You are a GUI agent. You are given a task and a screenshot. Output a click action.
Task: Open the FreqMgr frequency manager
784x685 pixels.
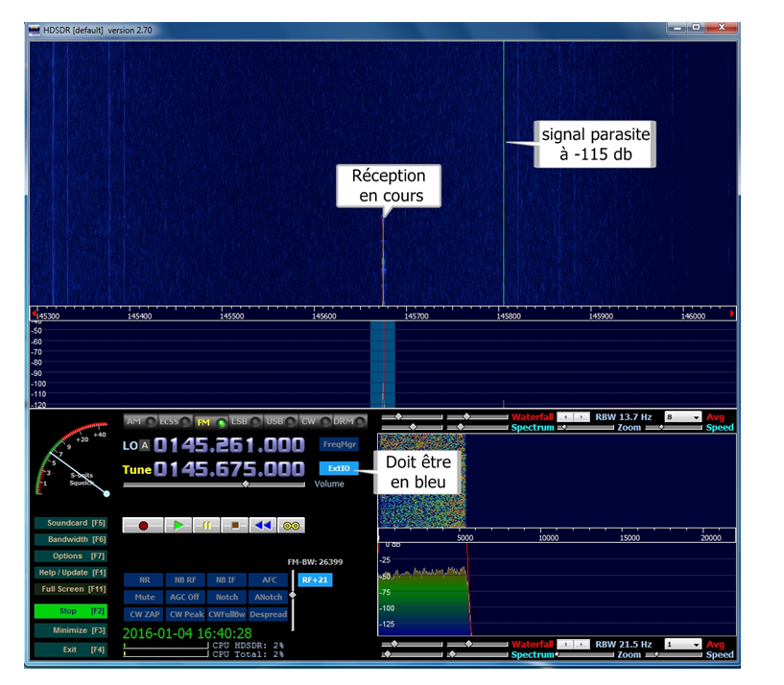pyautogui.click(x=340, y=444)
